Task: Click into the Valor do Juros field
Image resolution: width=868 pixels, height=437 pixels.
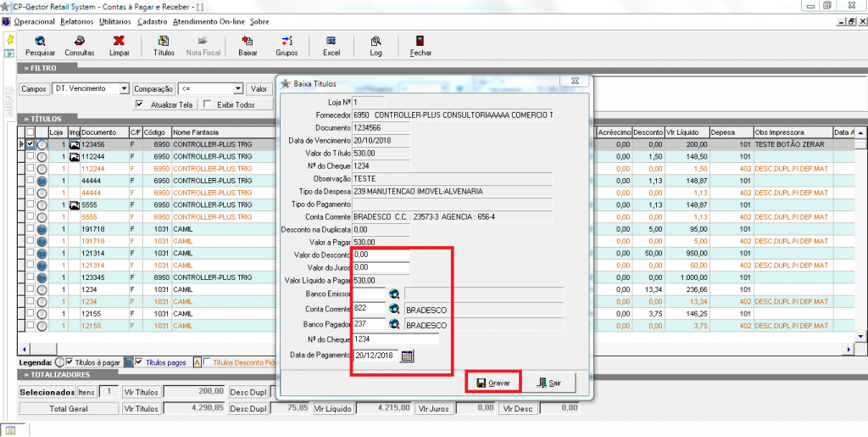Action: coord(381,267)
